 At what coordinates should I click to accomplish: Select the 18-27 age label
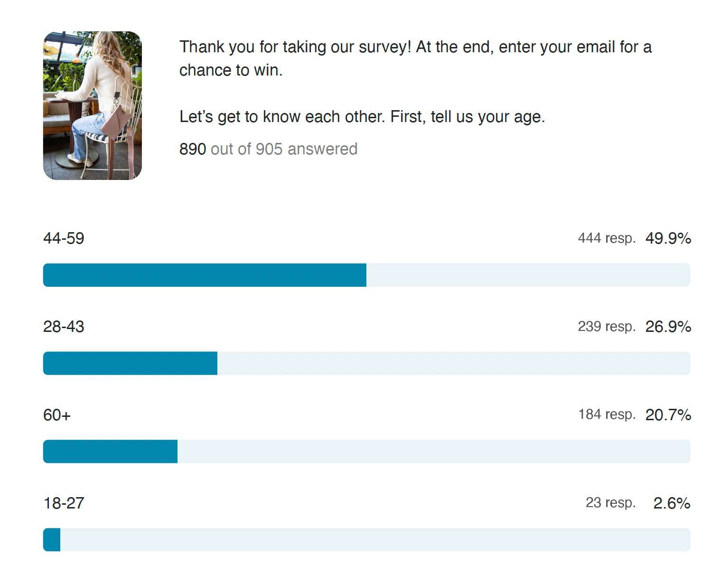tap(64, 503)
